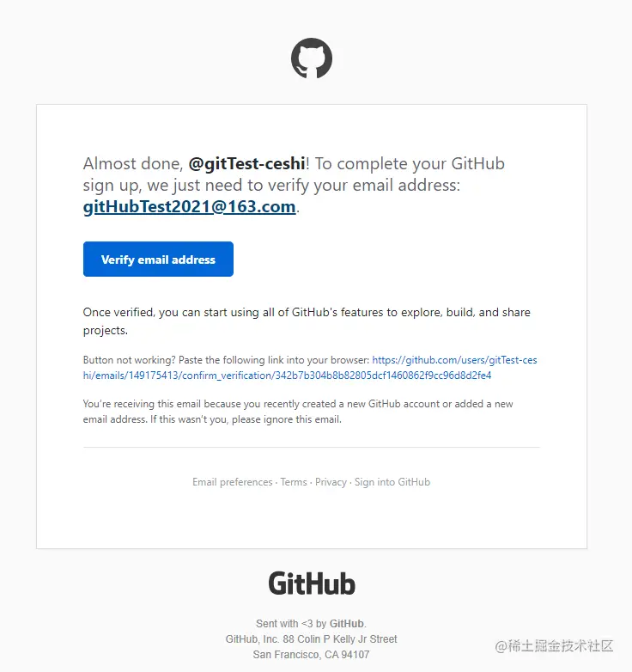
Task: Open the https://github.com/users/gitTest-ces verification link
Action: coord(454,360)
